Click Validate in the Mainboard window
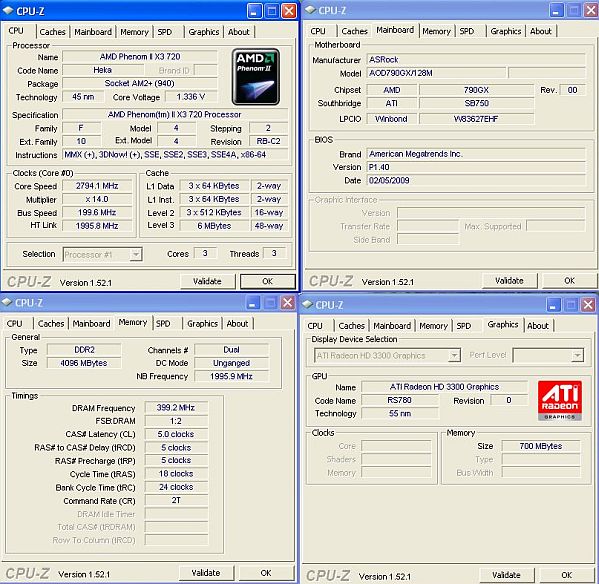This screenshot has height=584, width=599. tap(510, 281)
